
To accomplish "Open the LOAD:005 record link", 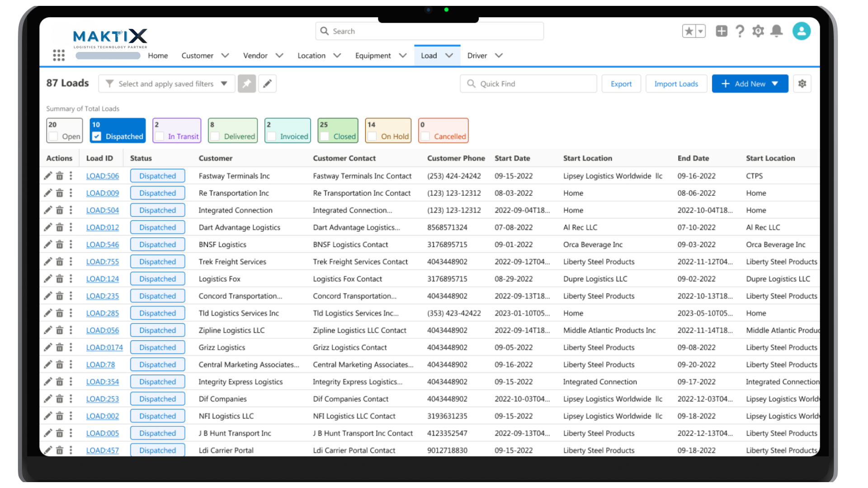I will pyautogui.click(x=103, y=433).
